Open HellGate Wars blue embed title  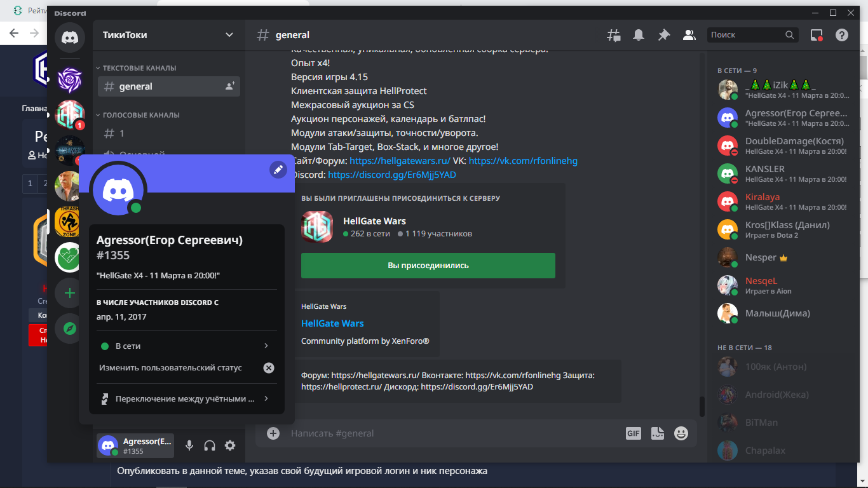pos(332,323)
